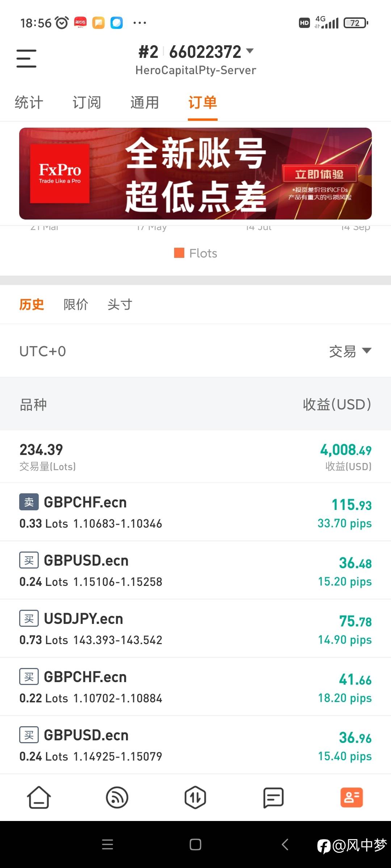Viewport: 391px width, 868px height.
Task: Open the USDJPY.ecn buy order row
Action: tap(195, 629)
